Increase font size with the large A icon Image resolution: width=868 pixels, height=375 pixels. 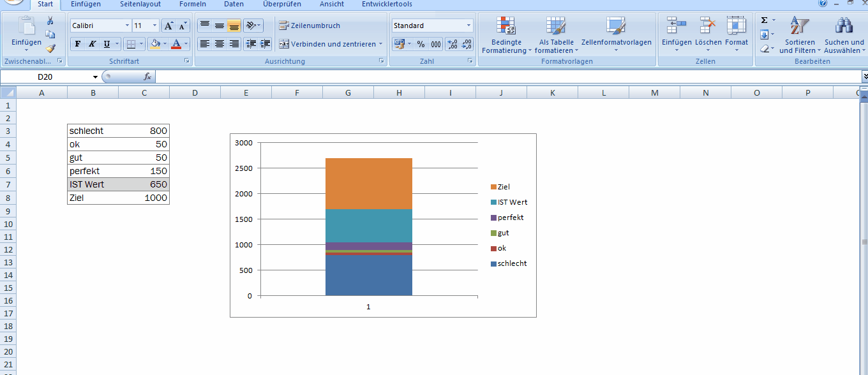tap(168, 26)
